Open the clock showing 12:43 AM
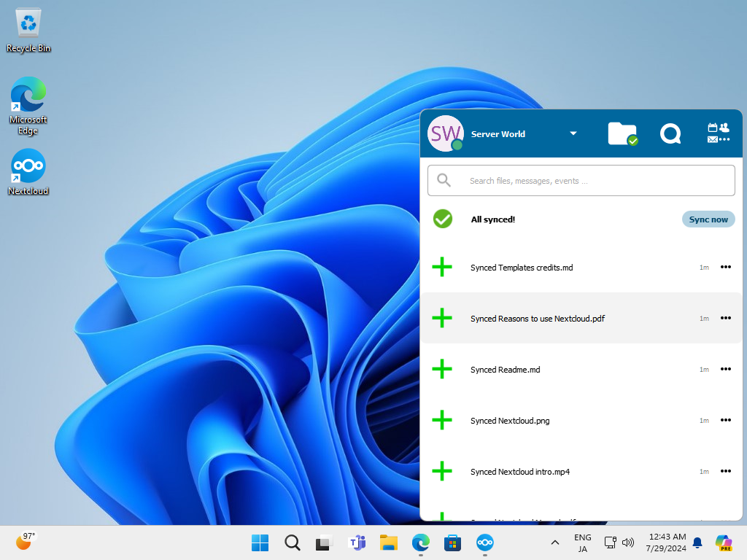 666,542
